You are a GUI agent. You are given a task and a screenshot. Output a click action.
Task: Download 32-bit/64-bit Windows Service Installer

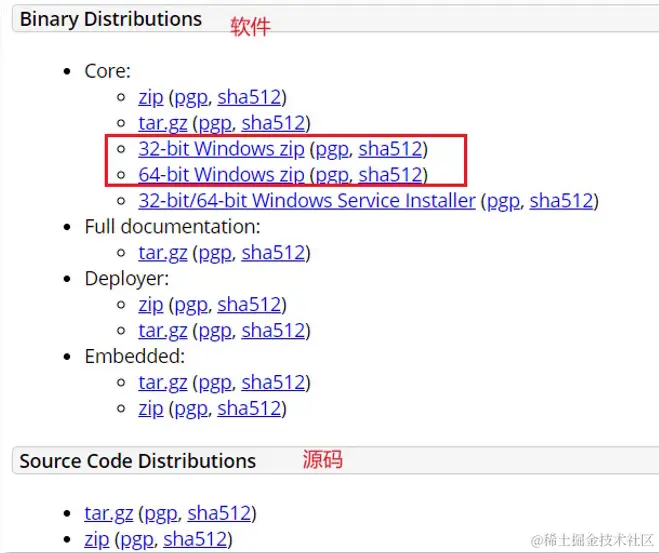click(307, 201)
